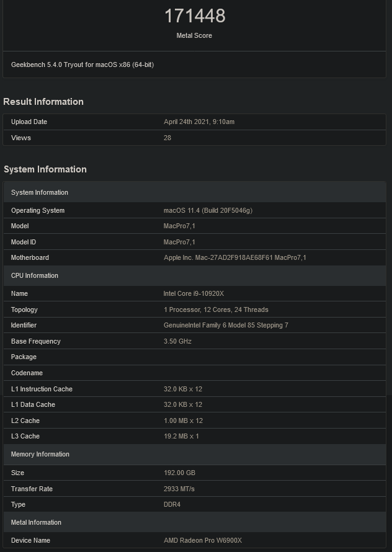
Task: Click the Operating System value macOS 11.4
Action: click(x=208, y=210)
